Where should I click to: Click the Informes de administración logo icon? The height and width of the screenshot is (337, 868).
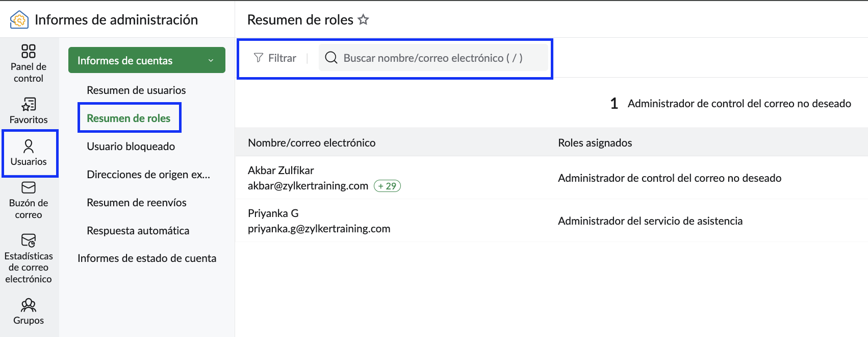pyautogui.click(x=19, y=20)
